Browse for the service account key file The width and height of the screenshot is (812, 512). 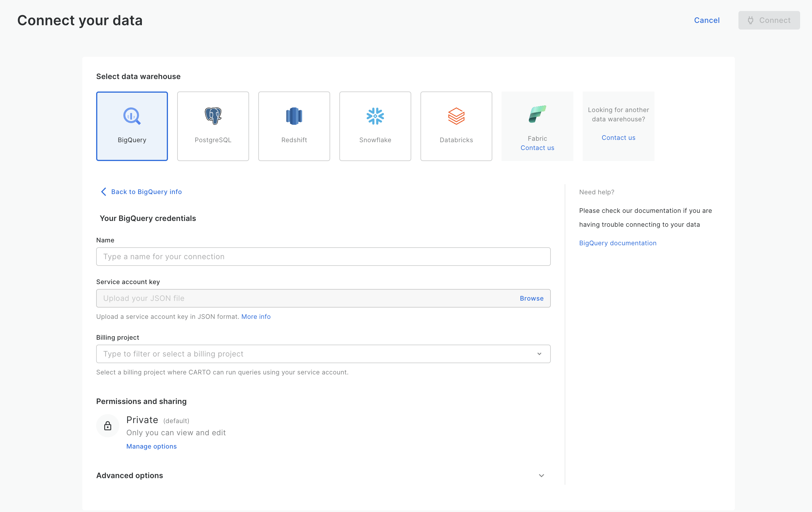[x=531, y=298]
